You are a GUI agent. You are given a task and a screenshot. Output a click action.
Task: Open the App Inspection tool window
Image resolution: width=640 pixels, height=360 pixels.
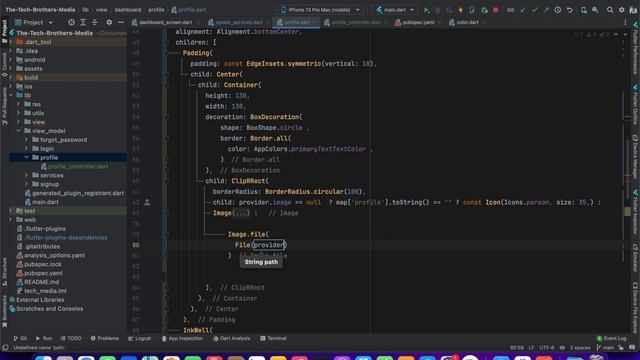pyautogui.click(x=182, y=338)
